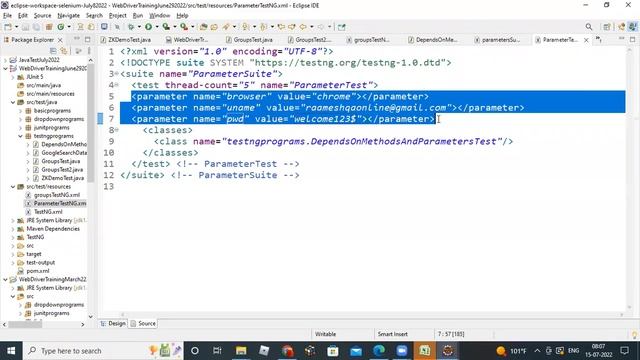This screenshot has width=640, height=360.
Task: Click the green Run button in toolbar
Action: [x=149, y=27]
